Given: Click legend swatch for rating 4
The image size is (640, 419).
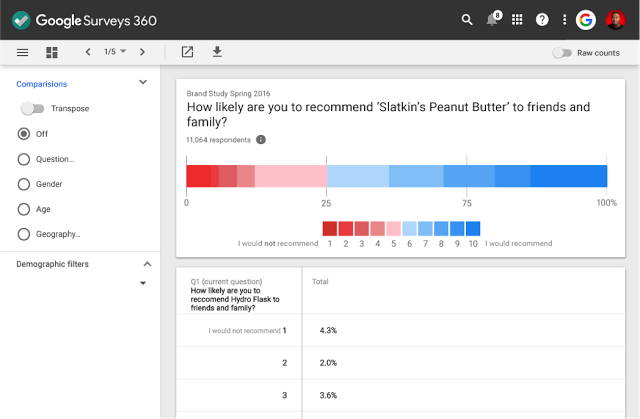Looking at the screenshot, I should (x=378, y=228).
